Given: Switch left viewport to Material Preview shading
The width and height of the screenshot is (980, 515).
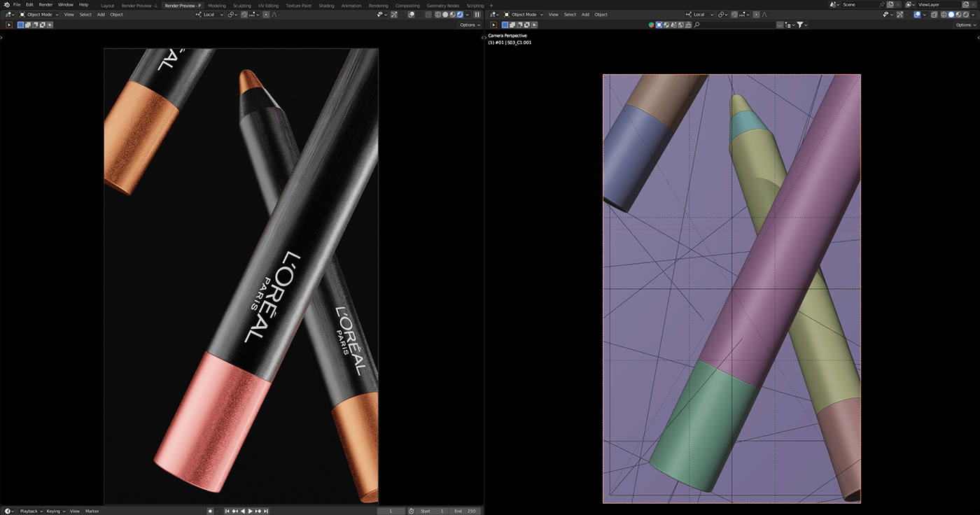Looking at the screenshot, I should tap(452, 14).
